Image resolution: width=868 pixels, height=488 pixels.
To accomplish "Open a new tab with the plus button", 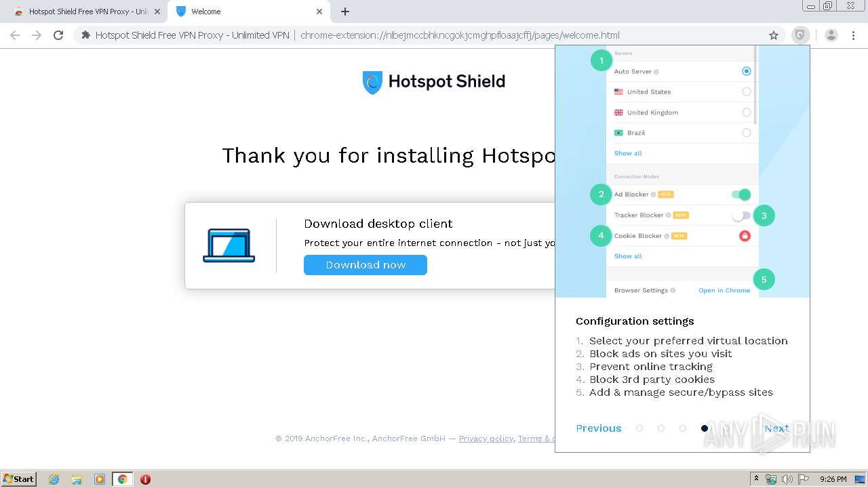I will coord(345,12).
